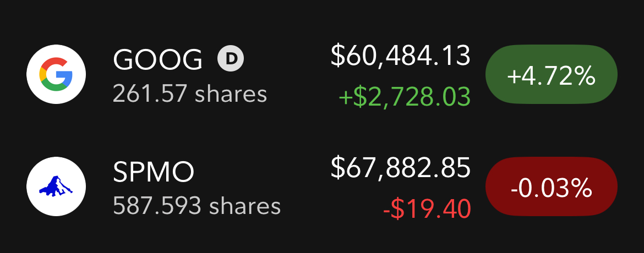
Task: Click the Google logo icon
Action: (x=56, y=75)
